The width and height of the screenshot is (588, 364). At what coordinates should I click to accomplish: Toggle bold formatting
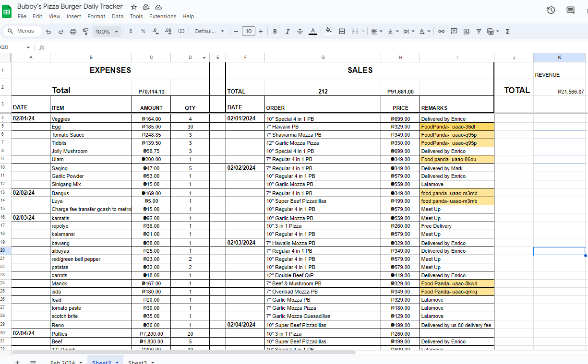coord(275,32)
